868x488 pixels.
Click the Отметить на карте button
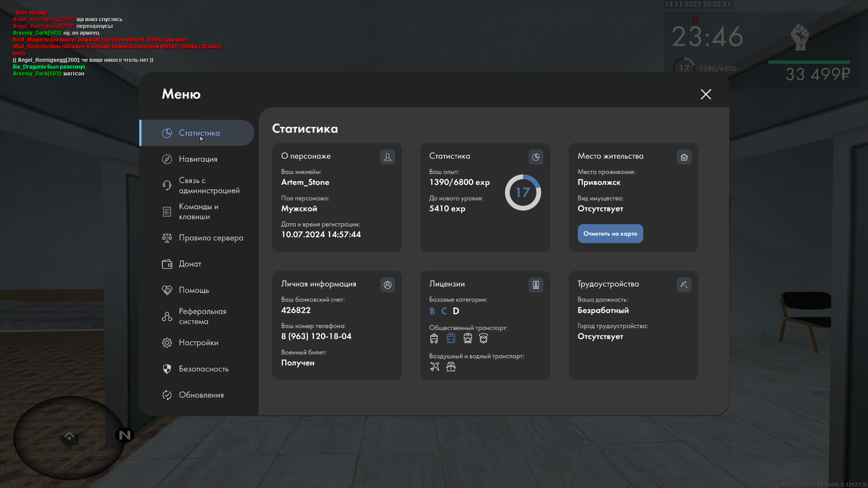(x=610, y=234)
